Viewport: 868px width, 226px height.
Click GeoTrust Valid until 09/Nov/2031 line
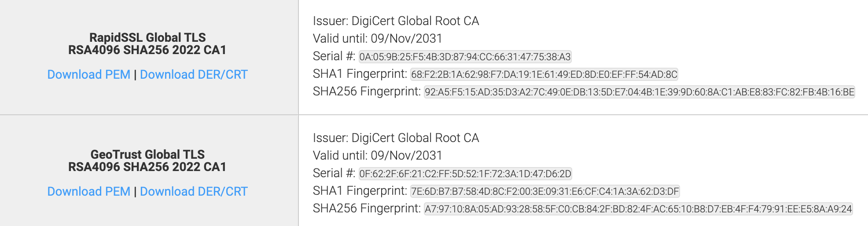click(x=377, y=156)
